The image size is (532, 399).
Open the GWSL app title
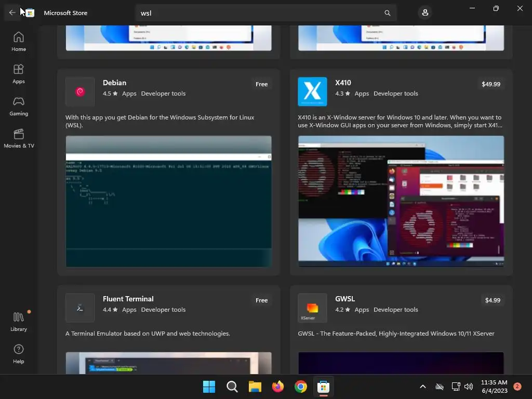coord(345,299)
